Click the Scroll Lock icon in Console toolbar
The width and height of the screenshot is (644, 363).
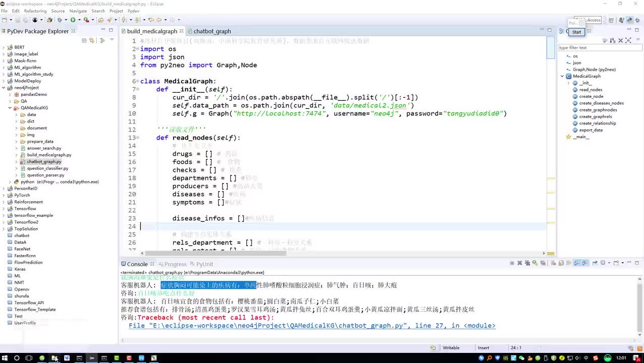coord(561,263)
